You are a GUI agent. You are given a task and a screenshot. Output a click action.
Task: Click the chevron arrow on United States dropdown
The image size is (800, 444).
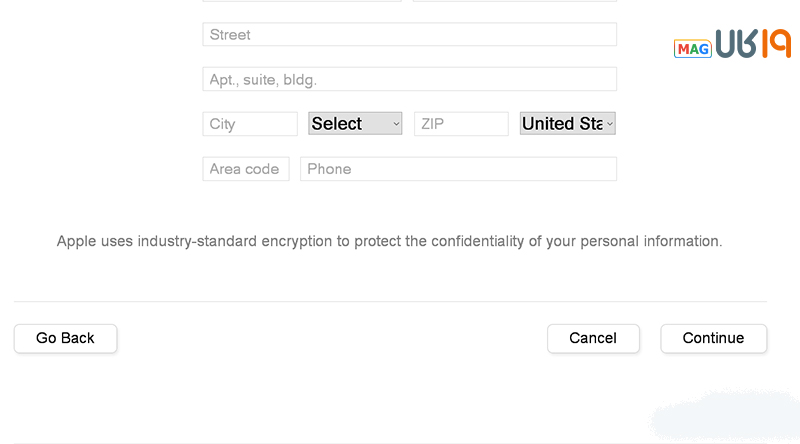point(610,124)
